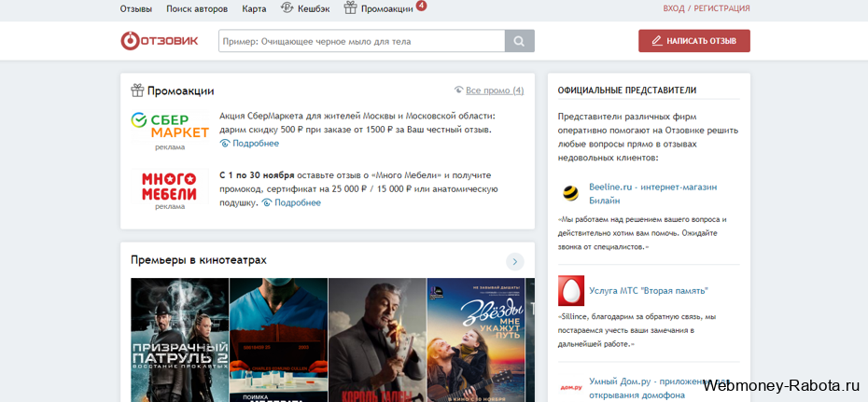Click the Промоакции section heading text
Screen dimensions: 868x402
point(180,91)
